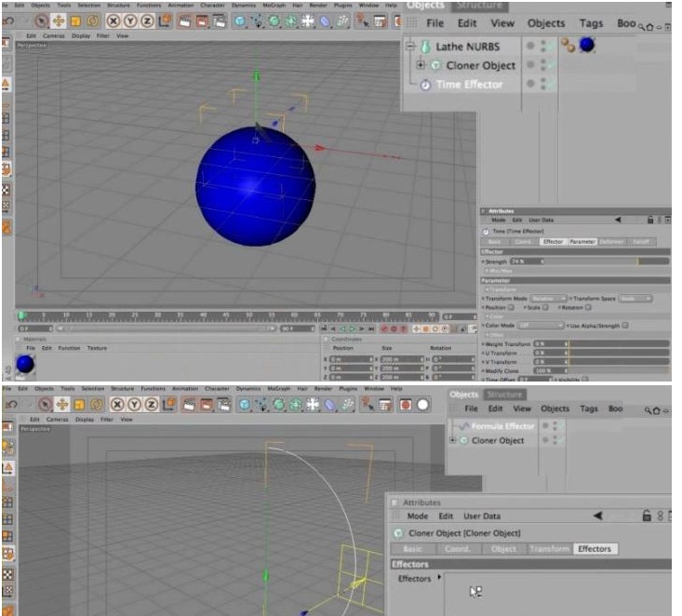Adjust the Modify Clone slider
Image resolution: width=682 pixels, height=616 pixels.
point(618,370)
